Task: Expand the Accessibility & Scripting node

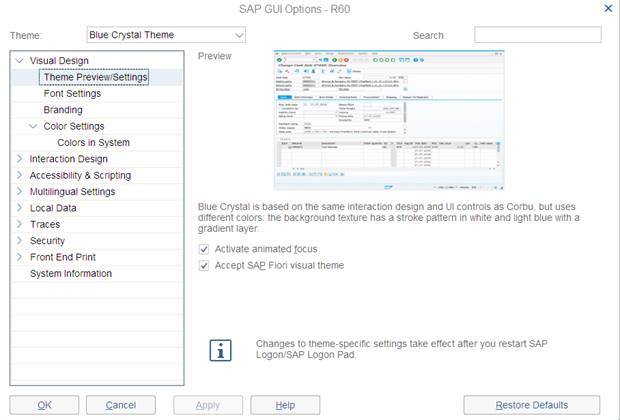Action: 19,175
